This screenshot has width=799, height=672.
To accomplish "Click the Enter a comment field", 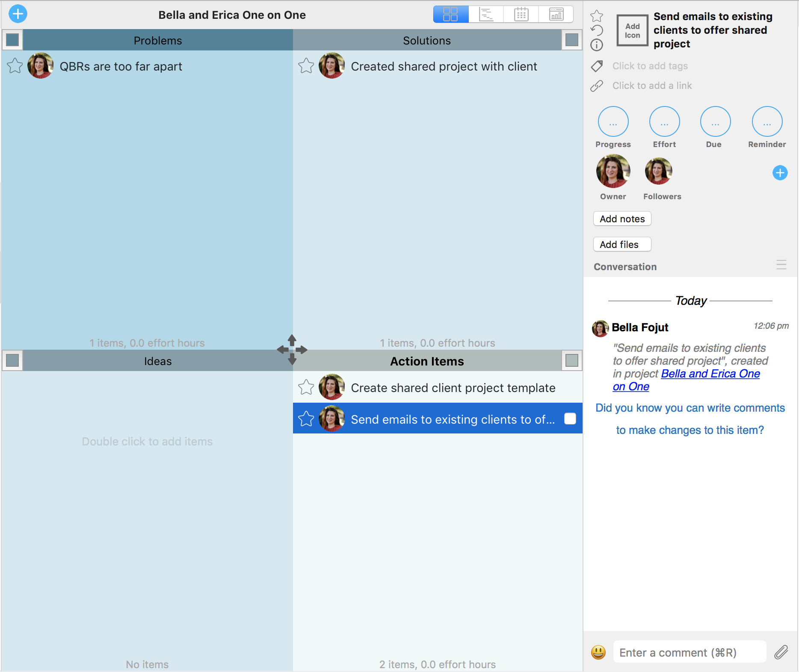I will pos(690,652).
